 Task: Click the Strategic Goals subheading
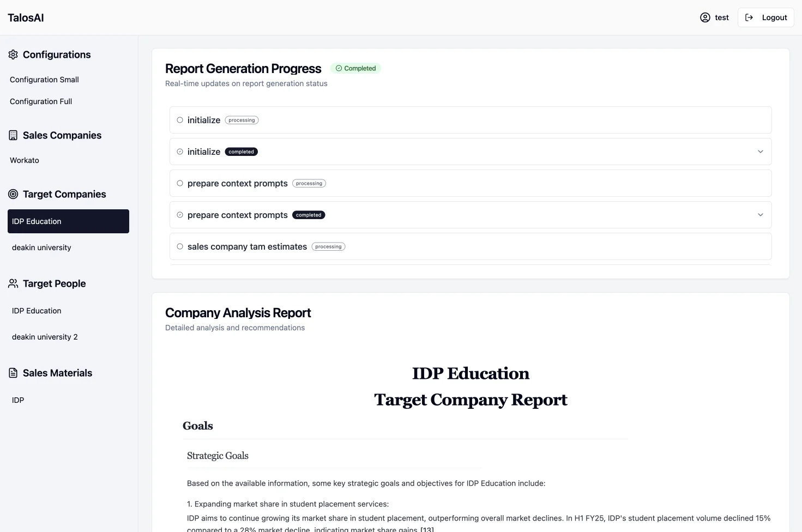218,456
